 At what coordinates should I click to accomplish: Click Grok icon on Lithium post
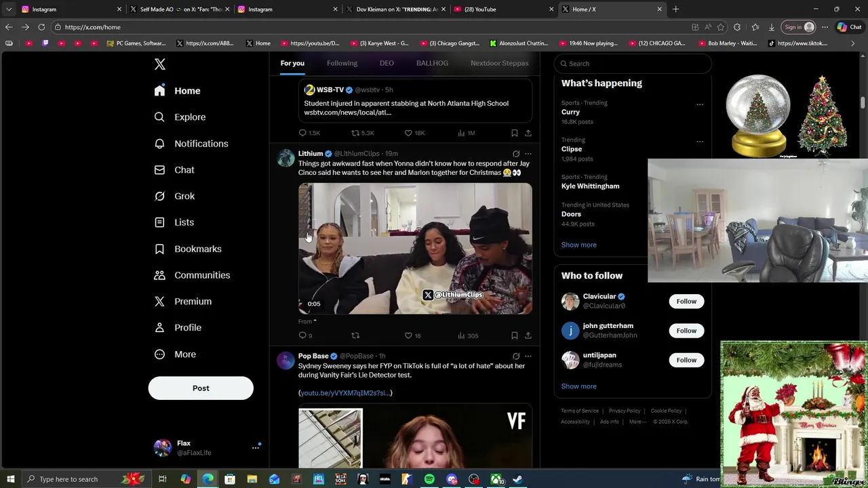click(x=516, y=154)
